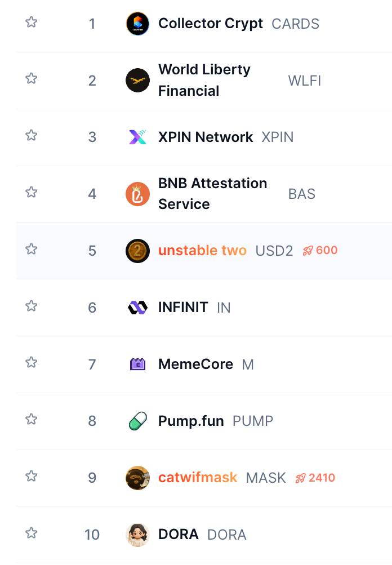392x565 pixels.
Task: Star the unstable two token
Action: click(x=32, y=250)
